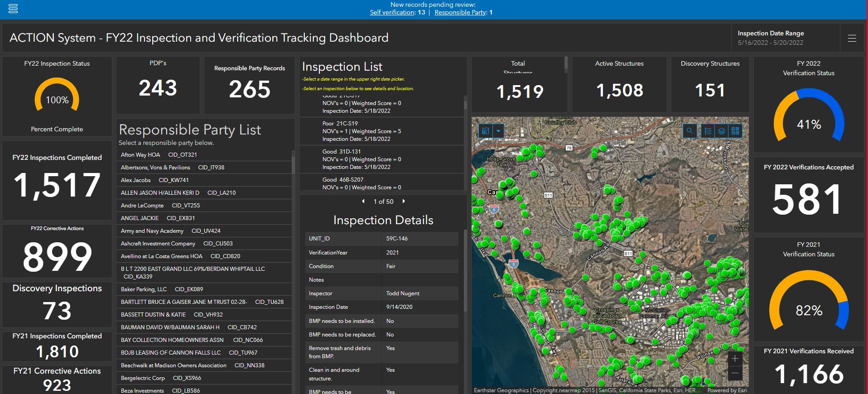Open the Inspection Date Range picker
Viewport: 868px width, 394px height.
tap(770, 38)
